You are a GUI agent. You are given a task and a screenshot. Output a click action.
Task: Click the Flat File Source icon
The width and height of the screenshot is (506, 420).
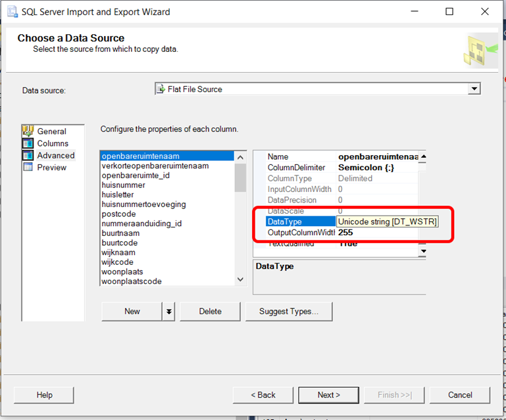161,89
